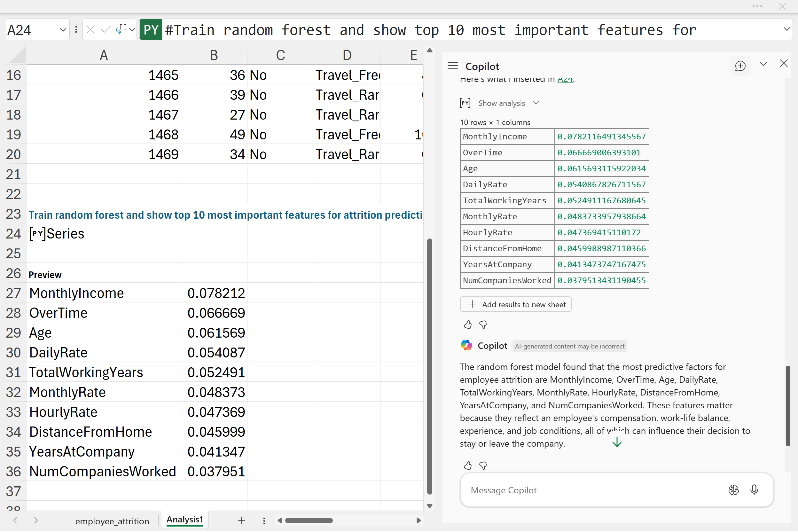Click thumbs up under the results table

point(467,325)
